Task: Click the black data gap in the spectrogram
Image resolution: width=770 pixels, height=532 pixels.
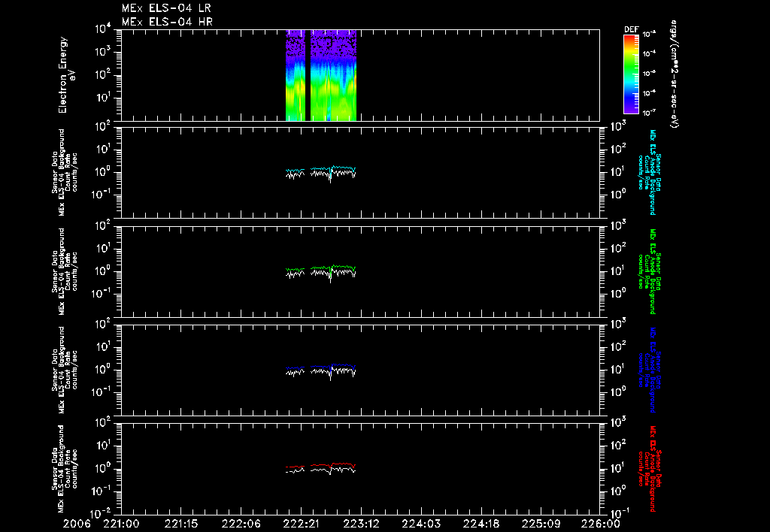Action: (x=308, y=75)
